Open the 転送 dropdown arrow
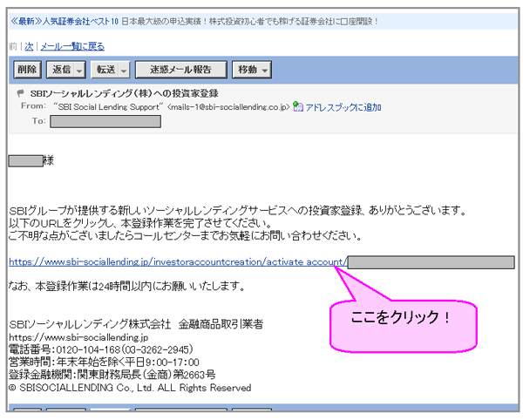This screenshot has width=523, height=420. (124, 71)
